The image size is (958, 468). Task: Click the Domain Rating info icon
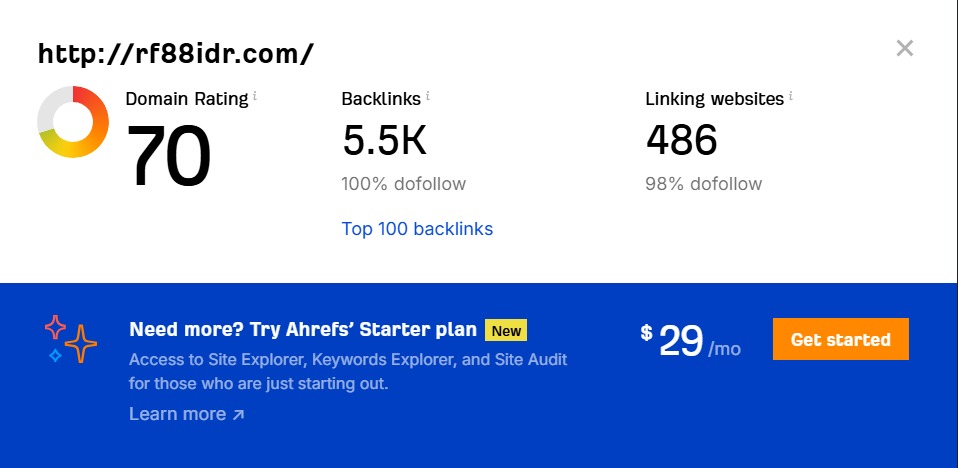pyautogui.click(x=255, y=96)
